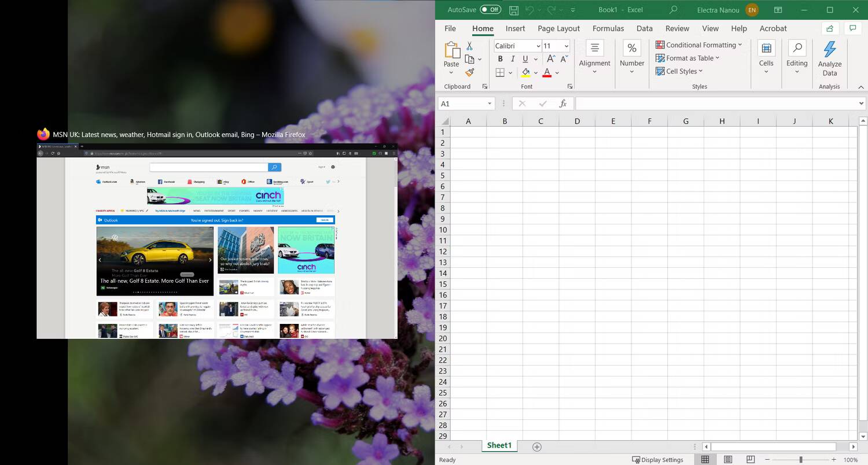
Task: Toggle underline on the selected cell
Action: pos(524,58)
